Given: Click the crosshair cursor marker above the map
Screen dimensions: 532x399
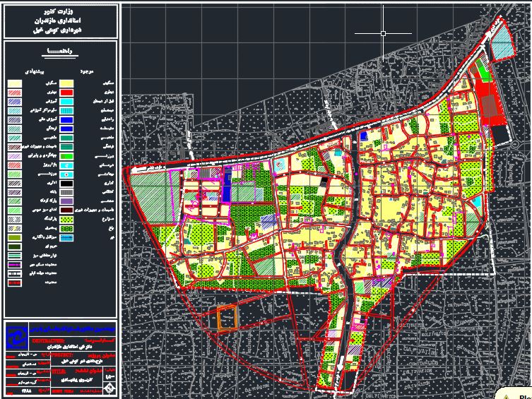Looking at the screenshot, I should [383, 33].
